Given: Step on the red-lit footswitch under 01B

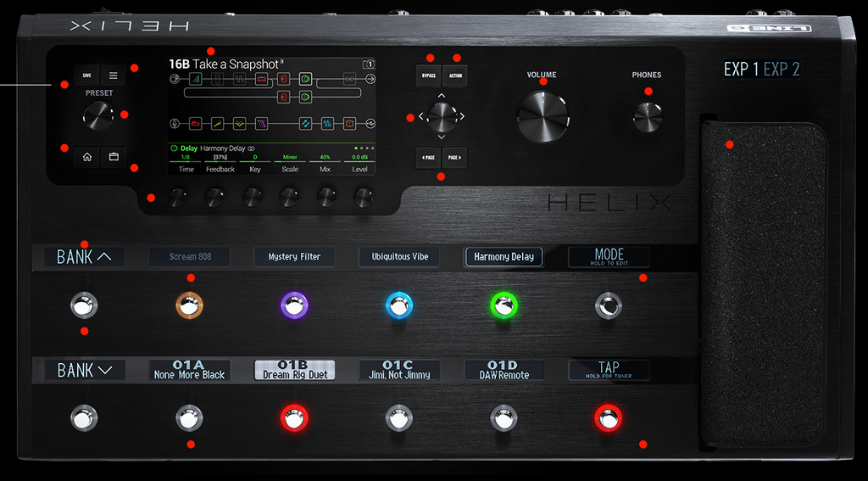Looking at the screenshot, I should click(x=294, y=418).
